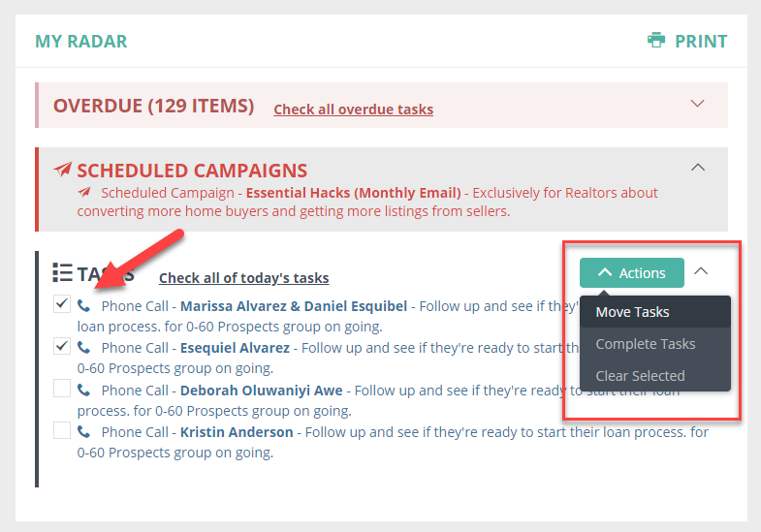Check the Deborah Oluwaniyi Awe task

[62, 389]
